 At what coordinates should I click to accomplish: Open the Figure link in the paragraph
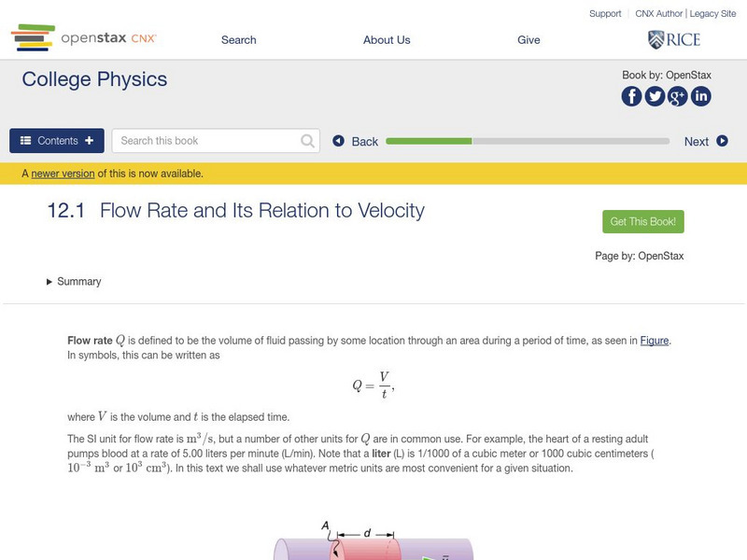(x=654, y=341)
